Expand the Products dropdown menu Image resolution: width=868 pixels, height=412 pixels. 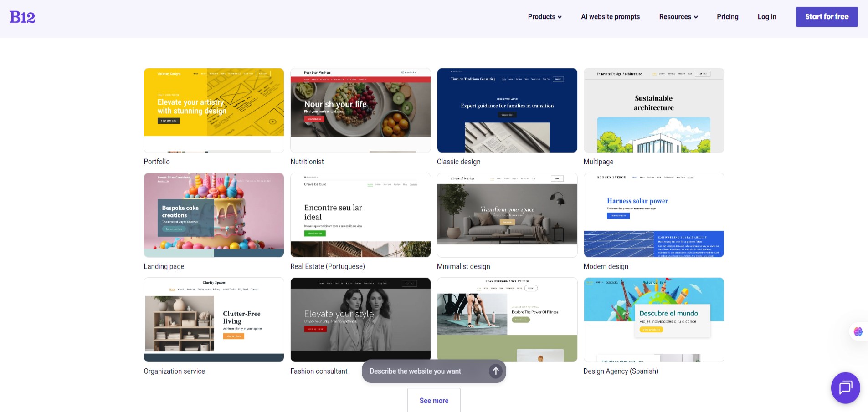point(544,17)
